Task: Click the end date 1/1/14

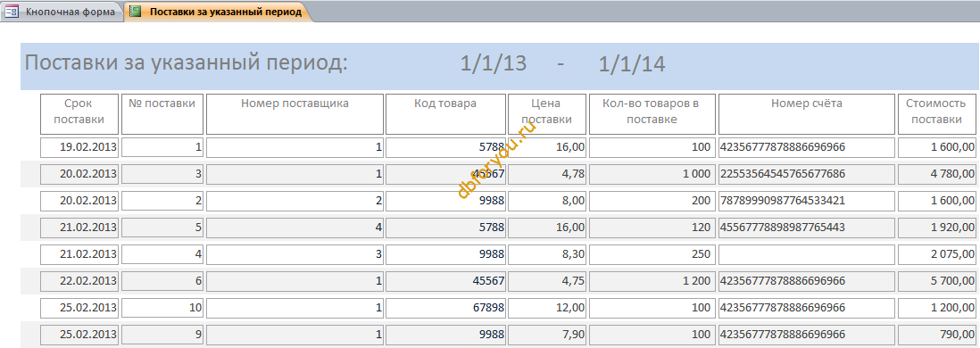Action: 632,63
